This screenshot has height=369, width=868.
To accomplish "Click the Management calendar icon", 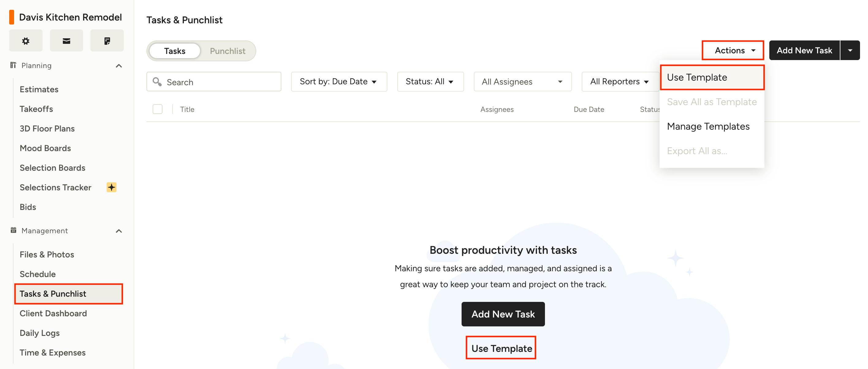I will (13, 230).
